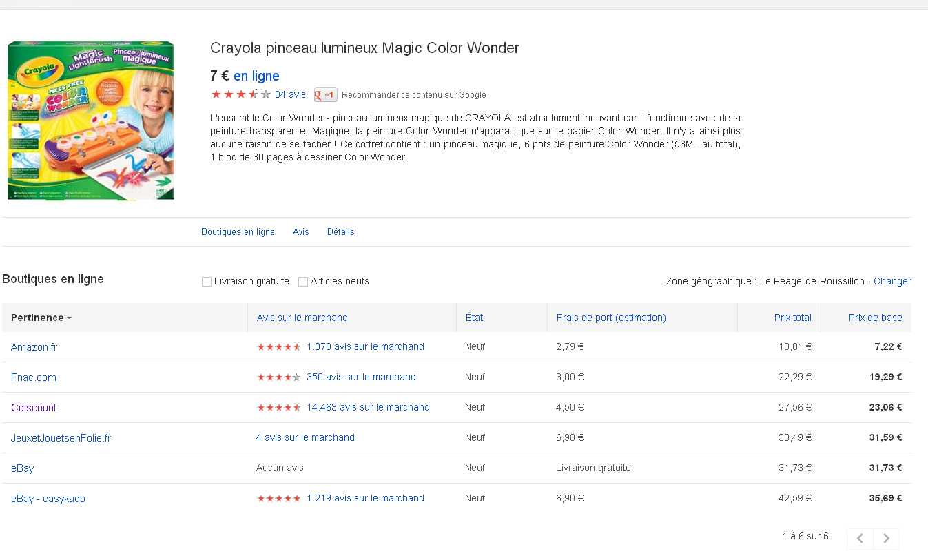Image resolution: width=928 pixels, height=560 pixels.
Task: Go to previous results page arrow
Action: click(860, 539)
